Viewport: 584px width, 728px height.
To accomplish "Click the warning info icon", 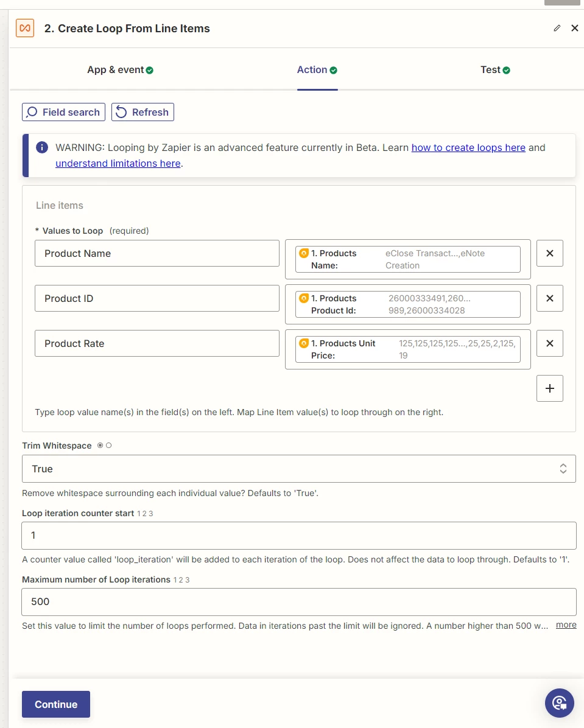I will [42, 148].
